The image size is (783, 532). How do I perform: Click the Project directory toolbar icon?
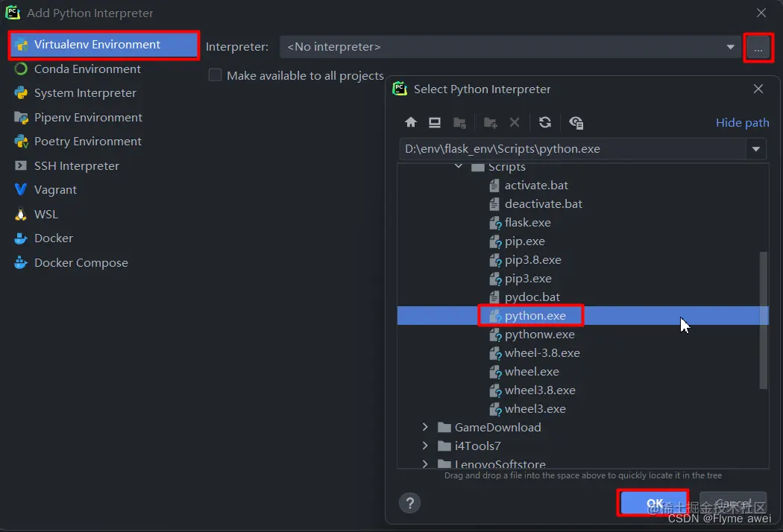(x=459, y=122)
